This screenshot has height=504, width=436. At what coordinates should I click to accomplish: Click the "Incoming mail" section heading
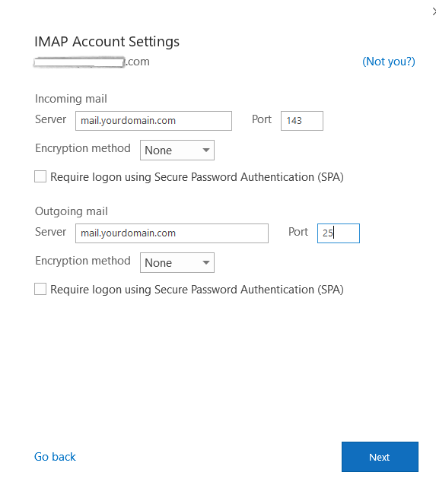[71, 99]
